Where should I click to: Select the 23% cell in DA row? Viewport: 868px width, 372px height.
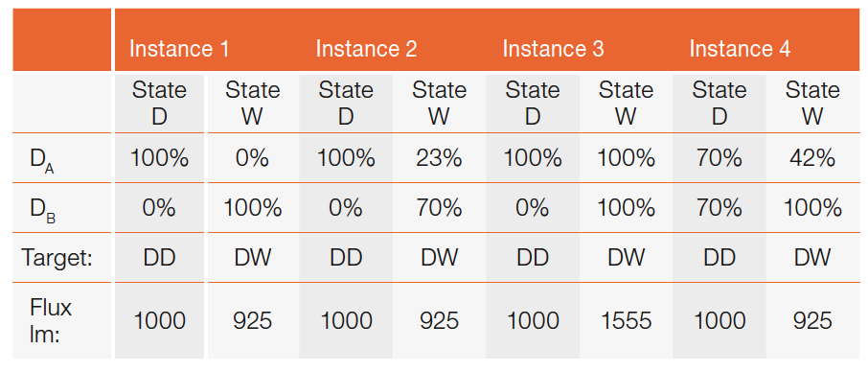[x=439, y=159]
